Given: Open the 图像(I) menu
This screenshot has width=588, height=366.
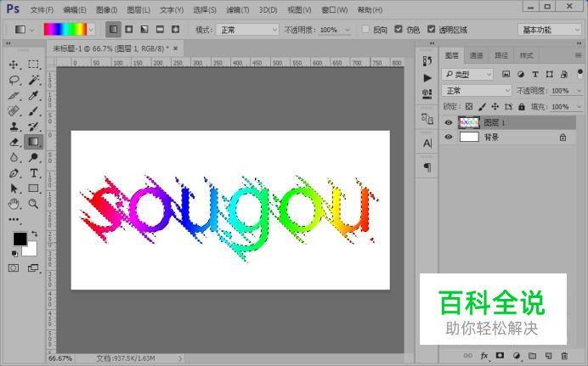Looking at the screenshot, I should point(106,10).
